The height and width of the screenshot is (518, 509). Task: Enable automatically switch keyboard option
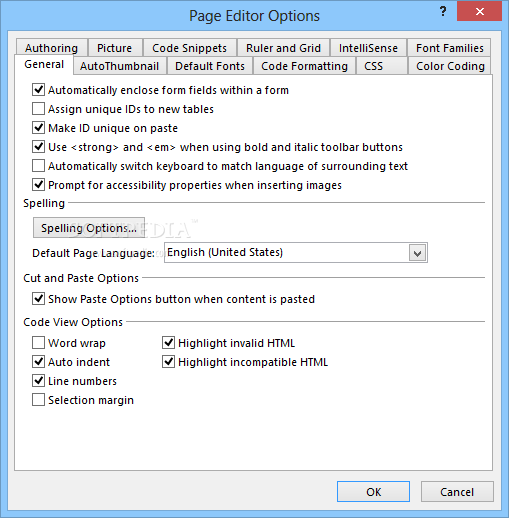pos(38,166)
